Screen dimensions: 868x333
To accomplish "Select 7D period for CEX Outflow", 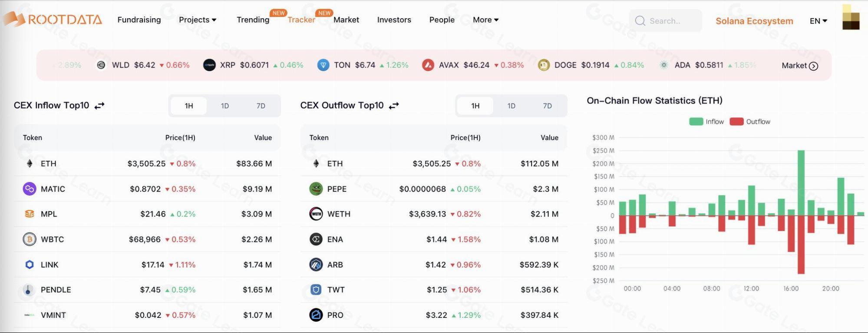I will click(548, 106).
